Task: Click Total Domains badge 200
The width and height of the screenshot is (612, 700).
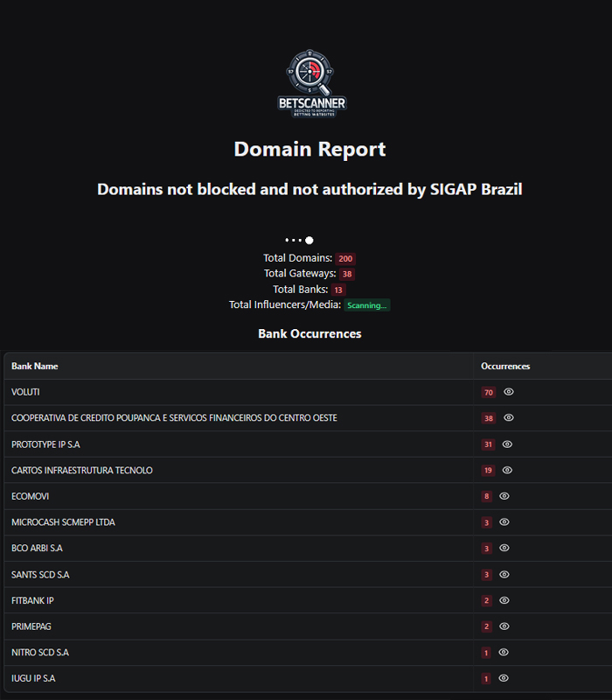Action: click(345, 258)
